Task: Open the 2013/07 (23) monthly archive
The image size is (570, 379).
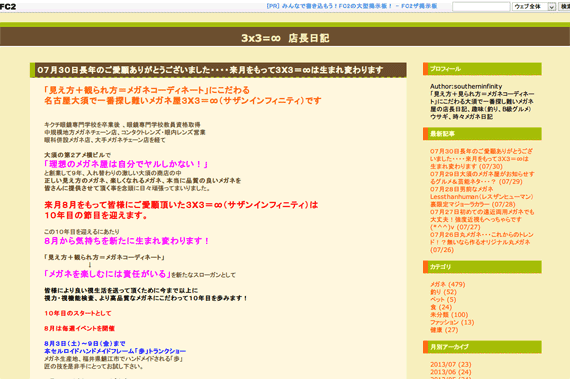Action: 451,364
